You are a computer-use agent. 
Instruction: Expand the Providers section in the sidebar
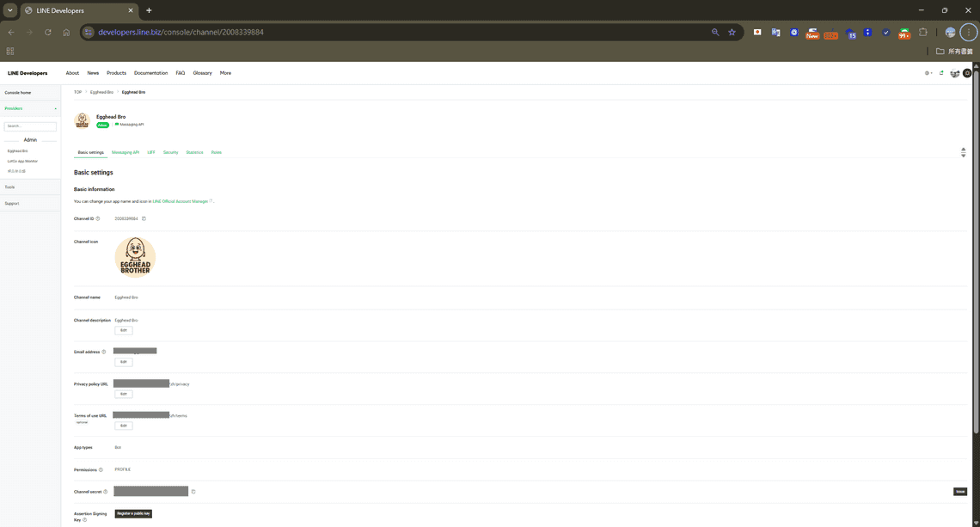(55, 108)
